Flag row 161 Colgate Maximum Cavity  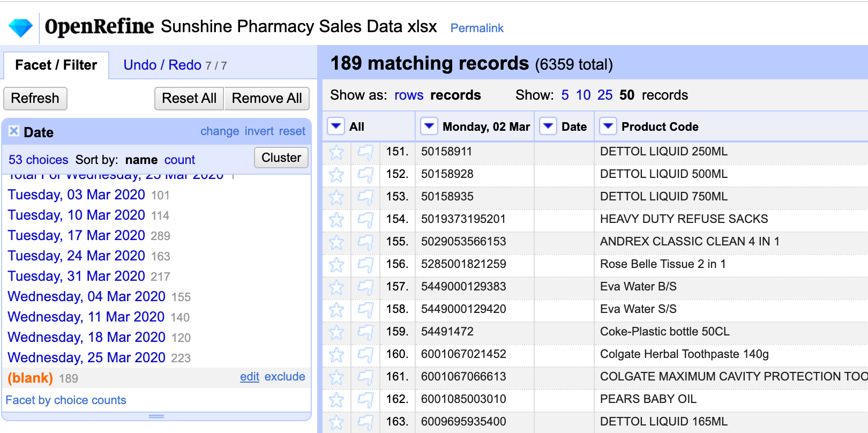click(365, 377)
